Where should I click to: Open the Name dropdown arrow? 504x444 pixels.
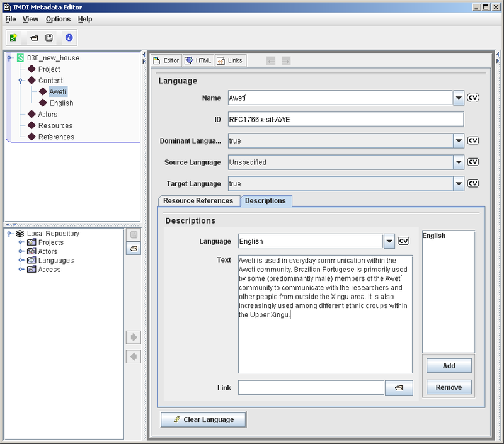click(459, 98)
